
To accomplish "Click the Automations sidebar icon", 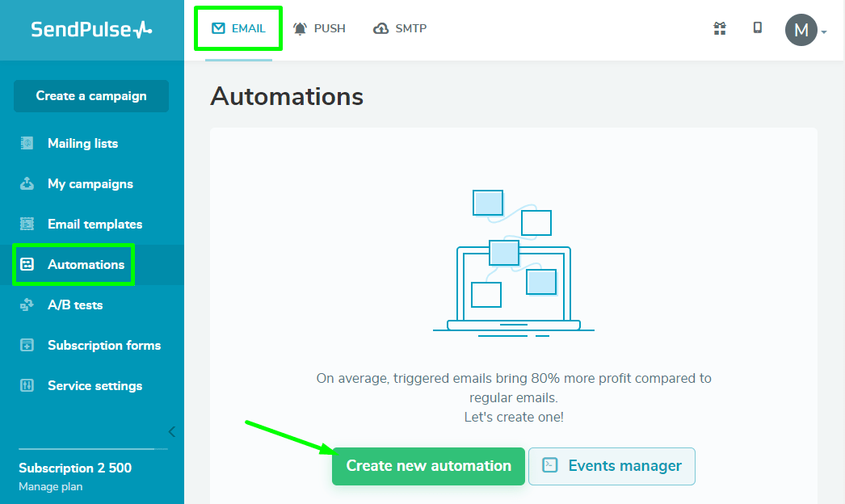I will click(27, 264).
